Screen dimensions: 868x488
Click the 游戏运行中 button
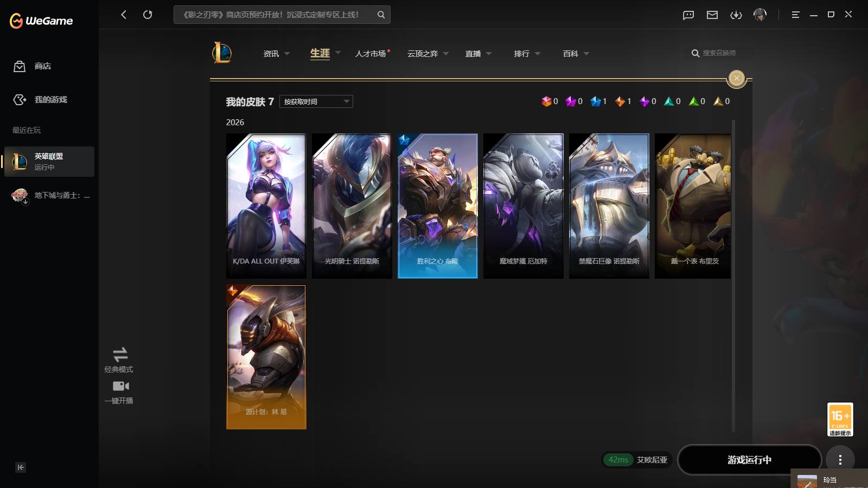click(749, 460)
